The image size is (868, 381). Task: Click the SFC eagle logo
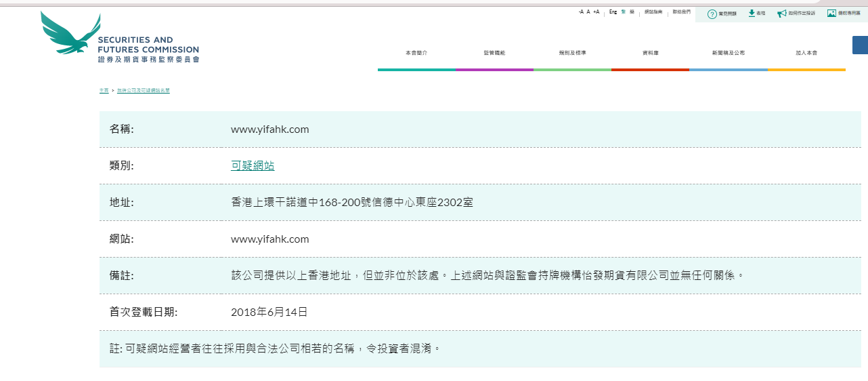click(x=71, y=33)
